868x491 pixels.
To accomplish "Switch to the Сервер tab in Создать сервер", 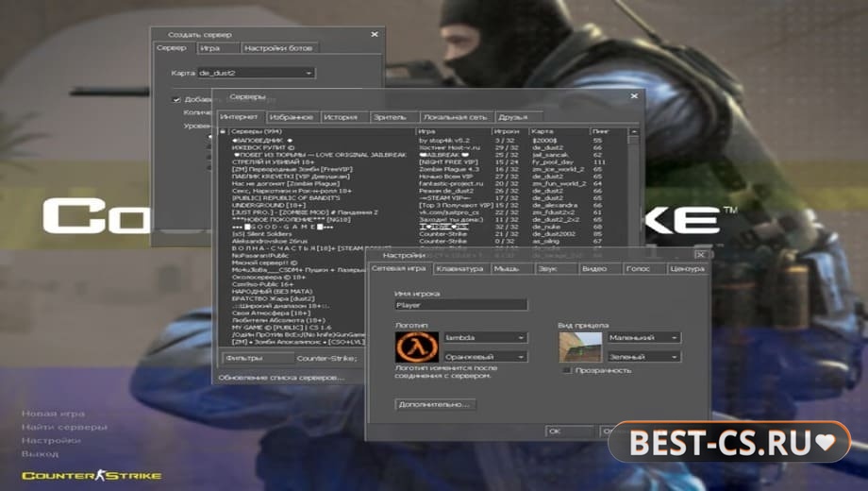I will pyautogui.click(x=172, y=47).
